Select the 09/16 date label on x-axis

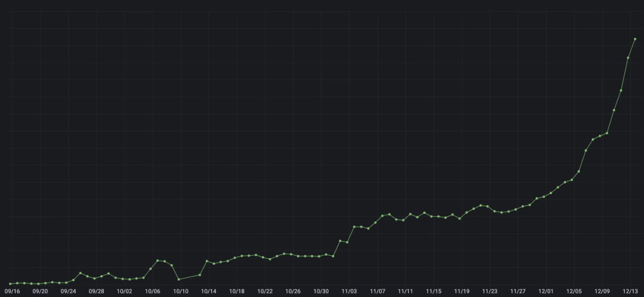point(12,292)
